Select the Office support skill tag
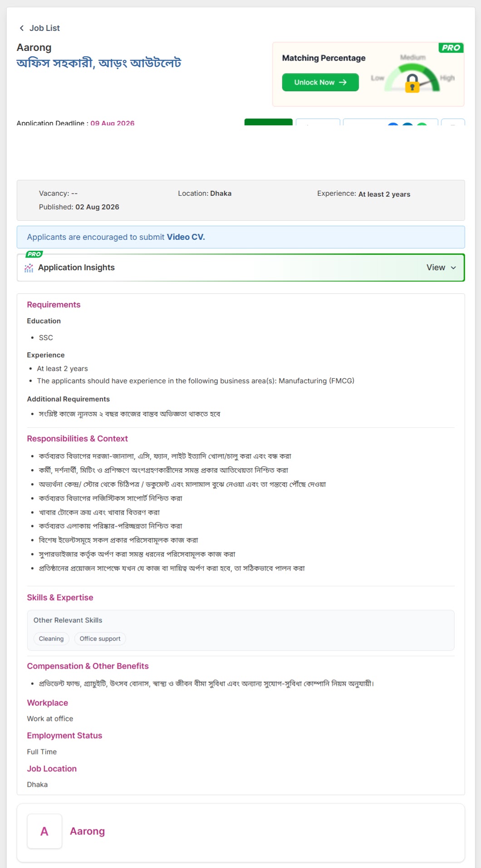The height and width of the screenshot is (868, 481). tap(100, 639)
